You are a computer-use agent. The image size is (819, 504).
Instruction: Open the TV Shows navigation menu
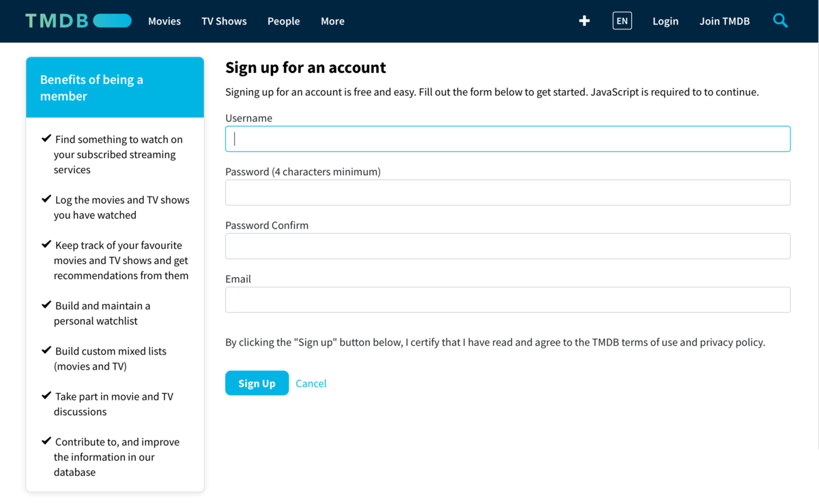(x=224, y=21)
